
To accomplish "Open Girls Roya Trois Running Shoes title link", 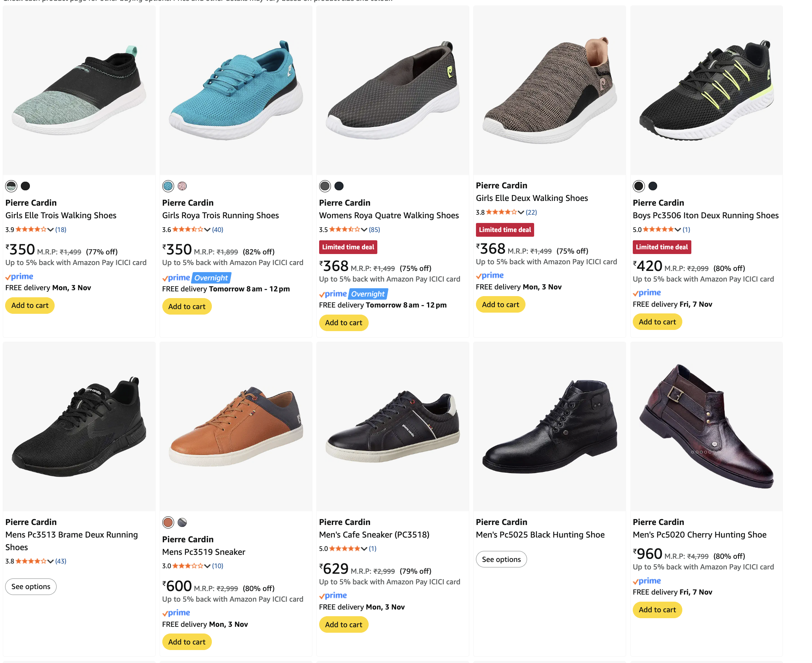I will (x=220, y=215).
